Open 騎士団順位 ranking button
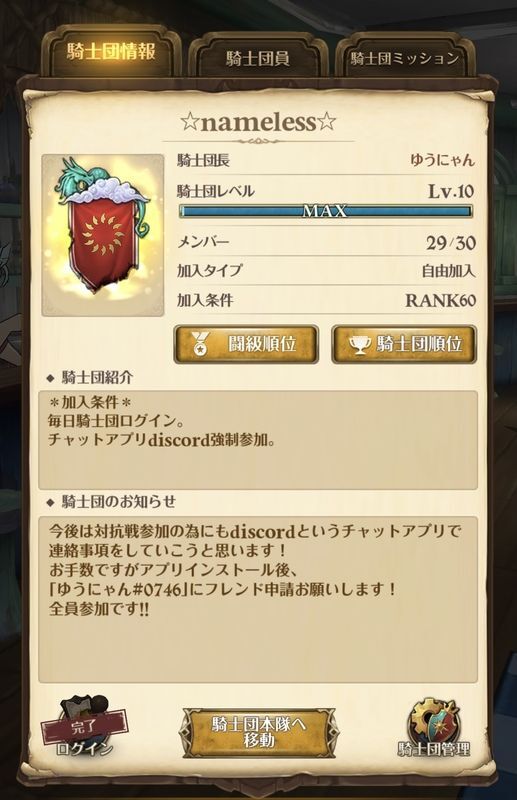Screen dimensions: 517x800 [404, 344]
